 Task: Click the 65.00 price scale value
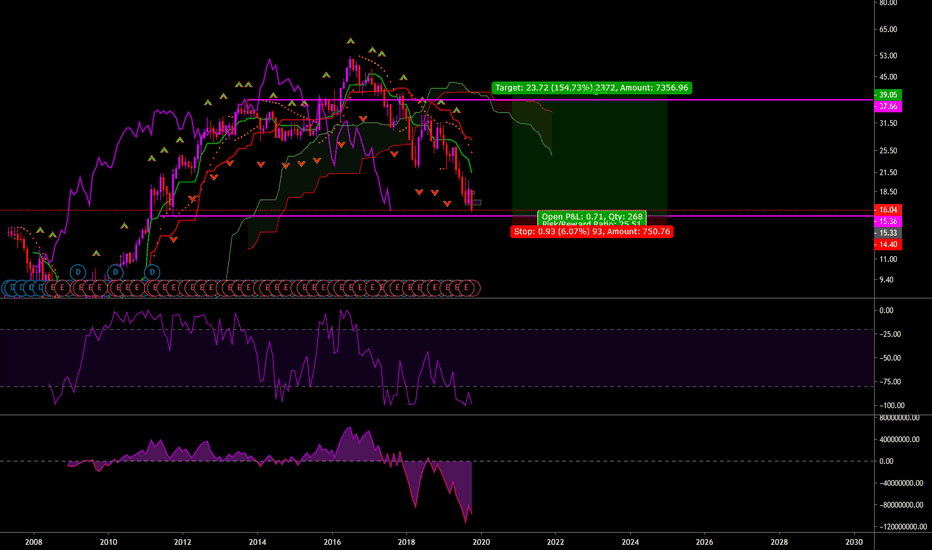[888, 29]
